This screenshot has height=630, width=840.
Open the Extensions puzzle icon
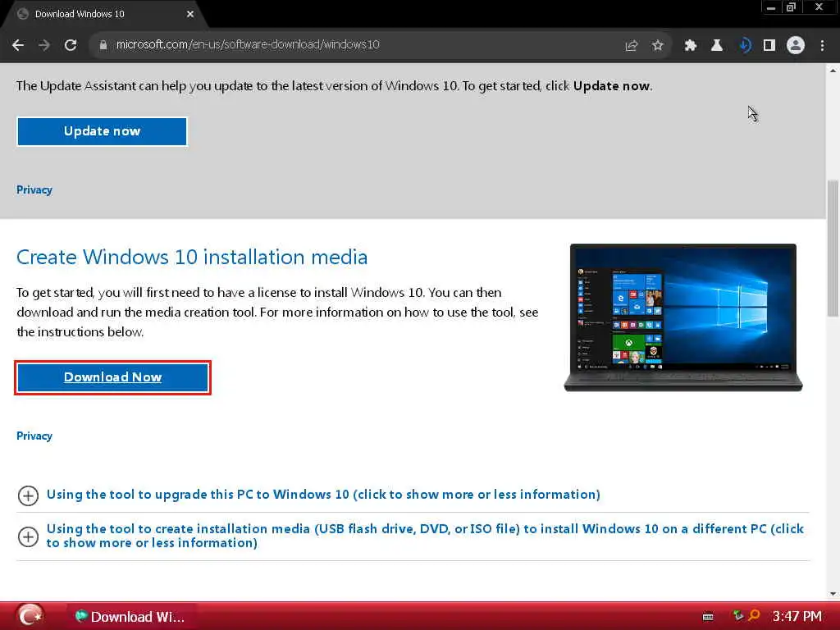pyautogui.click(x=691, y=46)
